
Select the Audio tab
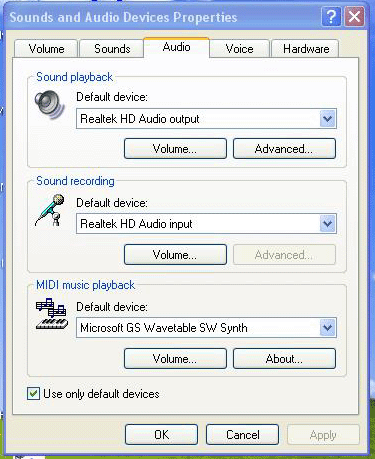(x=176, y=47)
